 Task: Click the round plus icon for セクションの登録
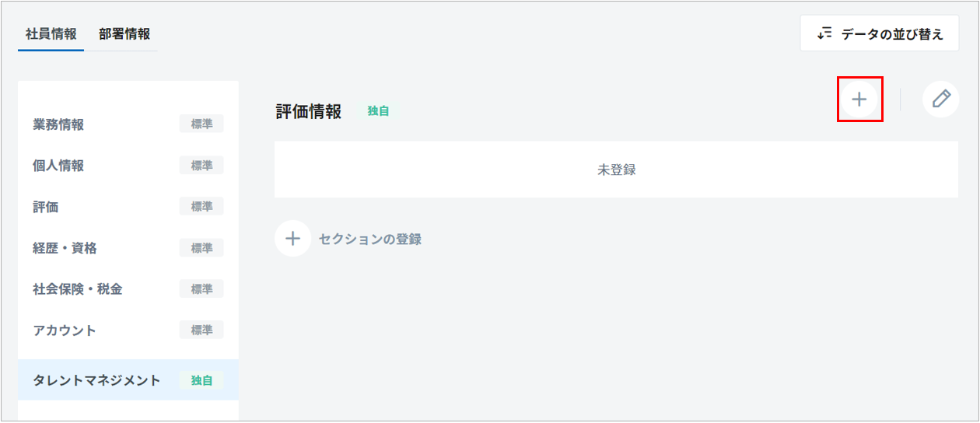[x=292, y=239]
